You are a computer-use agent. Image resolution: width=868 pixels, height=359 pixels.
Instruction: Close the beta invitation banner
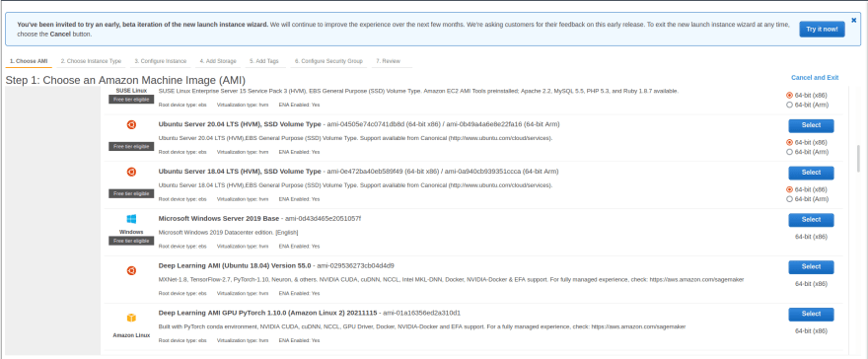click(853, 20)
